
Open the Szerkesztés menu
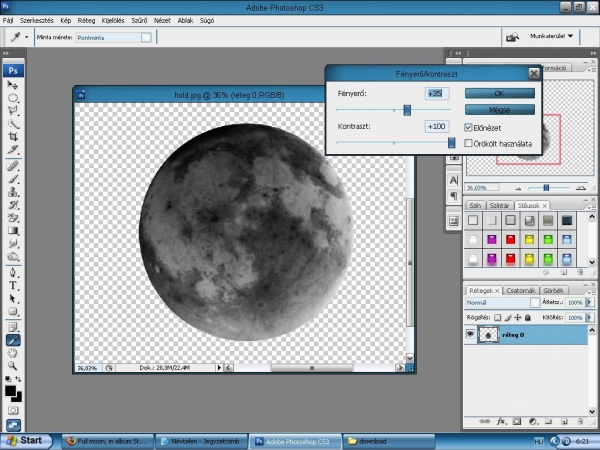pyautogui.click(x=37, y=21)
